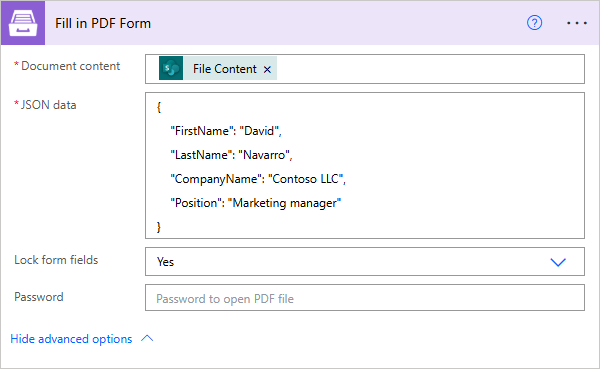Click the opening curly brace in JSON
This screenshot has height=369, width=600.
click(x=159, y=107)
